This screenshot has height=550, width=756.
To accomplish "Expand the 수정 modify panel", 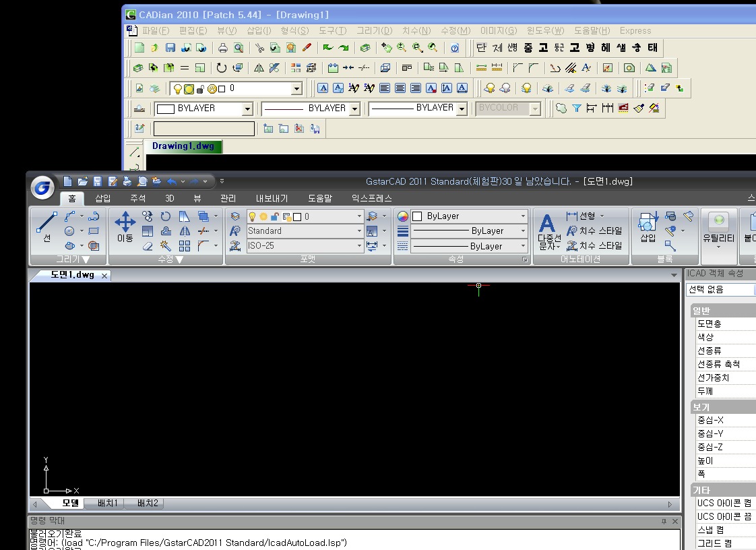I will pos(170,259).
